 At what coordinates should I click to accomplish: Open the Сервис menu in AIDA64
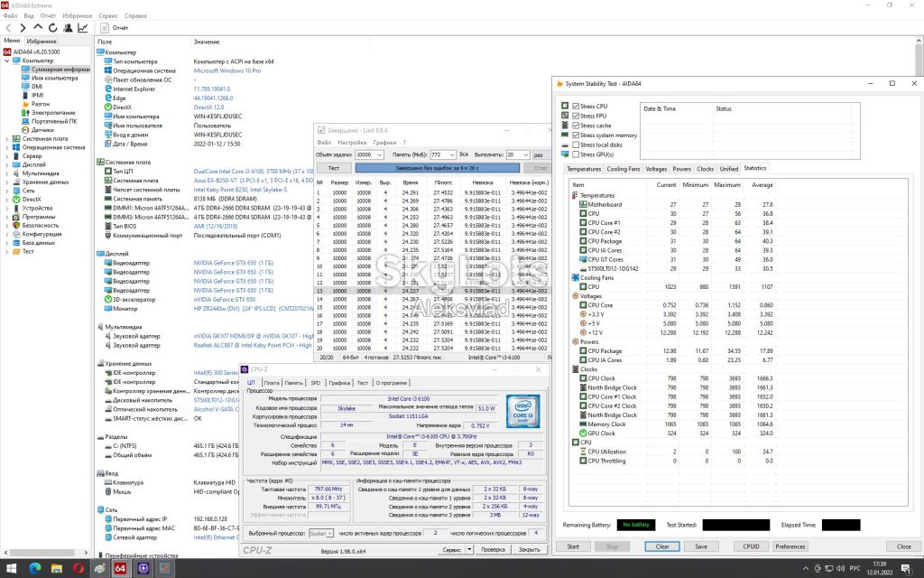pyautogui.click(x=108, y=16)
